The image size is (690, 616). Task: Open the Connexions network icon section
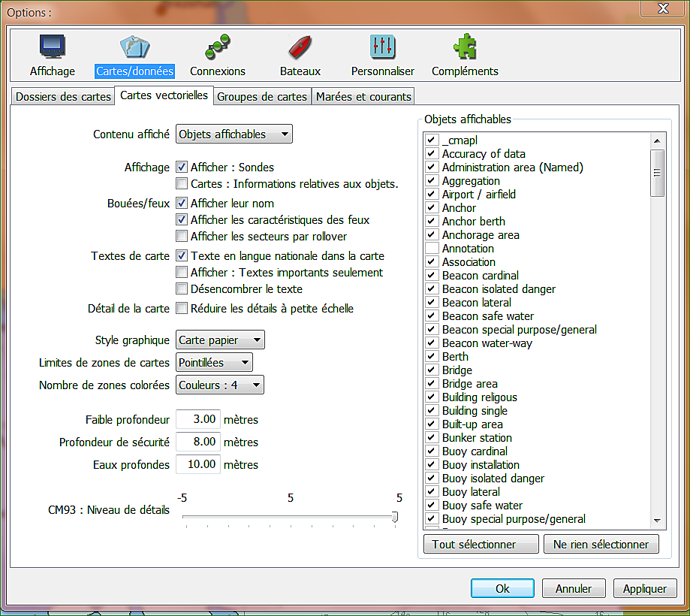tap(218, 47)
